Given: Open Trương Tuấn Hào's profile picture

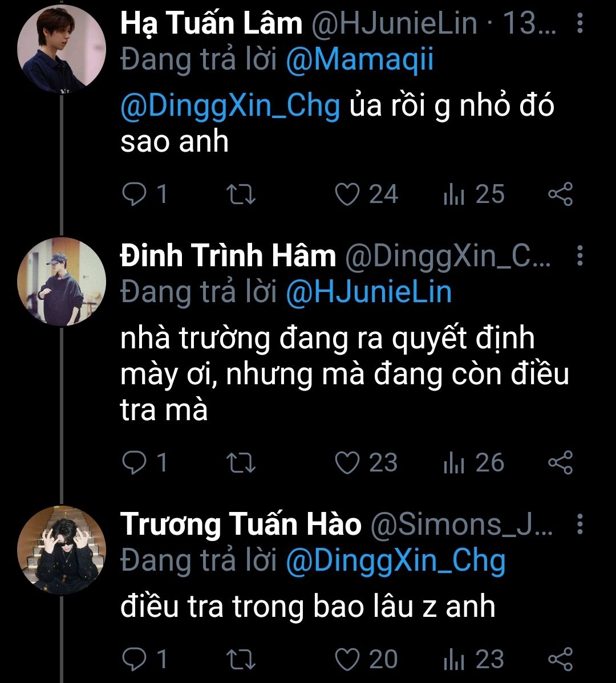Looking at the screenshot, I should [x=62, y=551].
